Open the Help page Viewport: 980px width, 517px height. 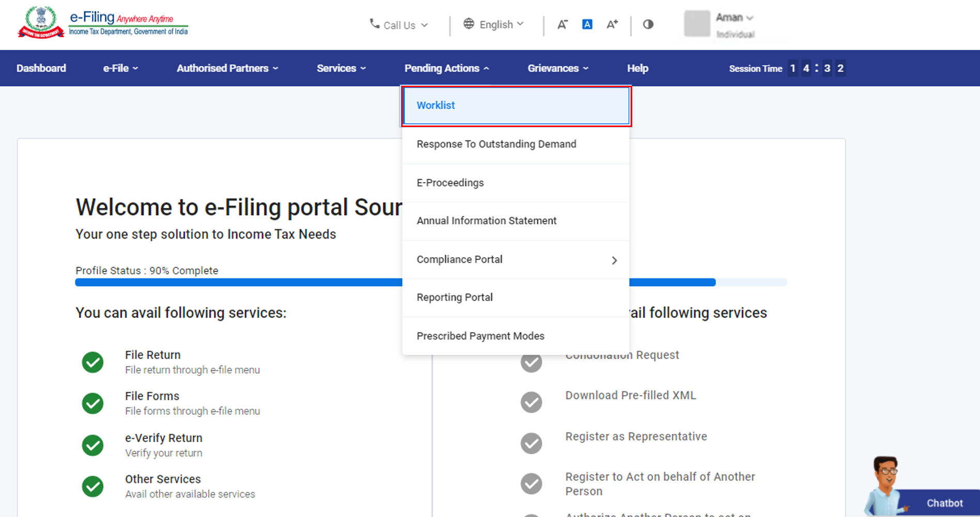pyautogui.click(x=637, y=68)
